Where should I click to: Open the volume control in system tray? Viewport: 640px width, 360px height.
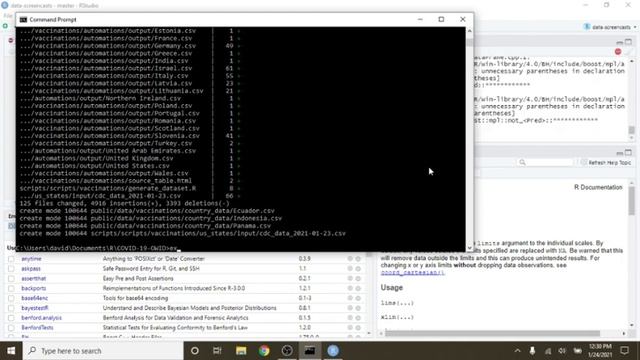click(x=562, y=351)
